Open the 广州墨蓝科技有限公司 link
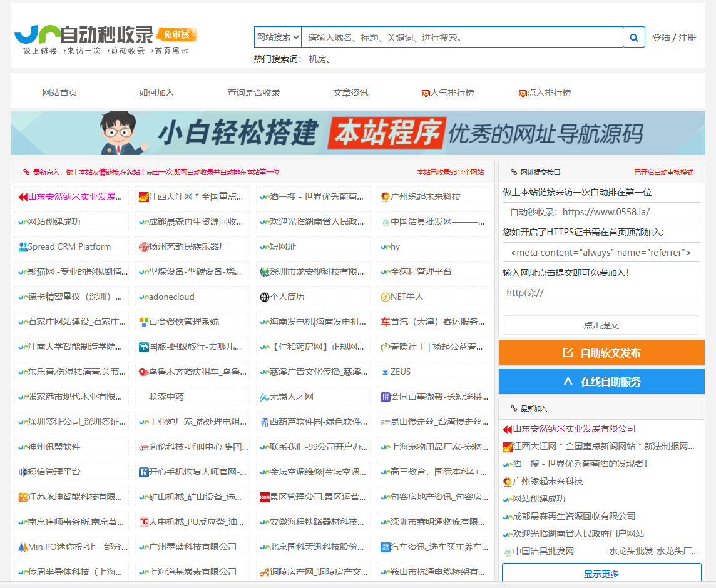 pyautogui.click(x=193, y=547)
